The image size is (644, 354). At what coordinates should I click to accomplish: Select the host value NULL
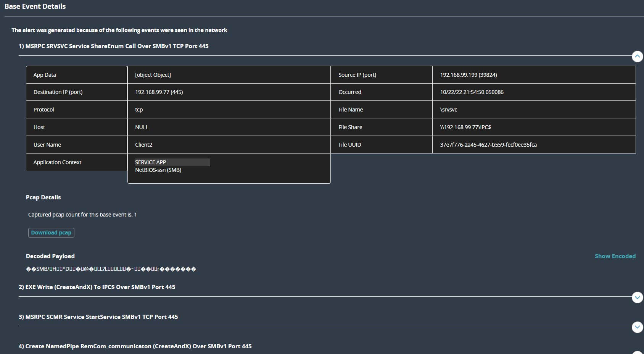(142, 127)
